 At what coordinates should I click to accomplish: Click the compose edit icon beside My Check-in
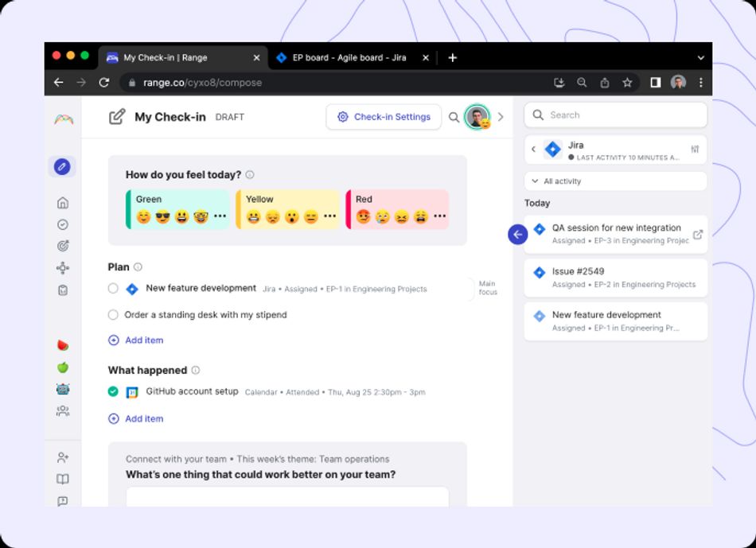coord(117,117)
